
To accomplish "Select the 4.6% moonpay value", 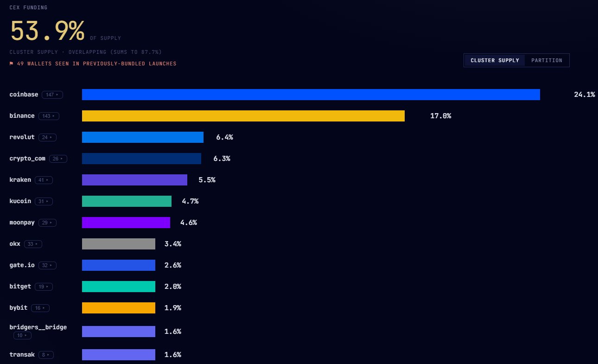I will pyautogui.click(x=189, y=223).
